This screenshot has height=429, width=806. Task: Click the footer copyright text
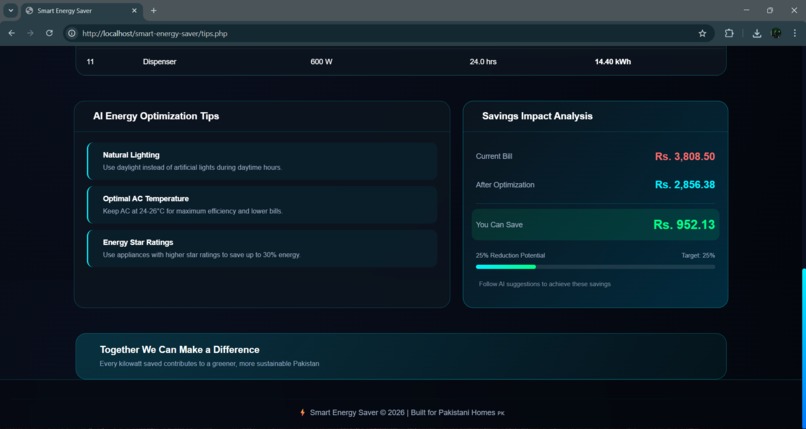(407, 413)
